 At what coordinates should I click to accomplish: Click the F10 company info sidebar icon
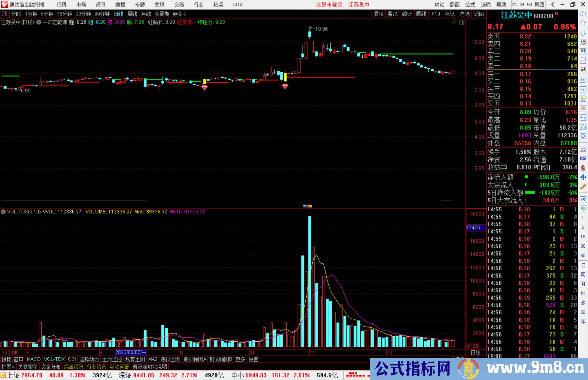(x=583, y=89)
